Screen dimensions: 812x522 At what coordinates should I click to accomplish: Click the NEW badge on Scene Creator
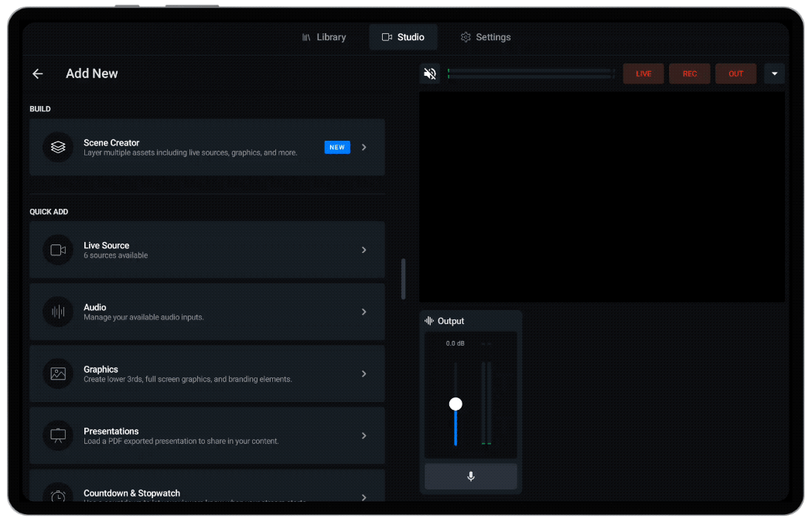337,147
